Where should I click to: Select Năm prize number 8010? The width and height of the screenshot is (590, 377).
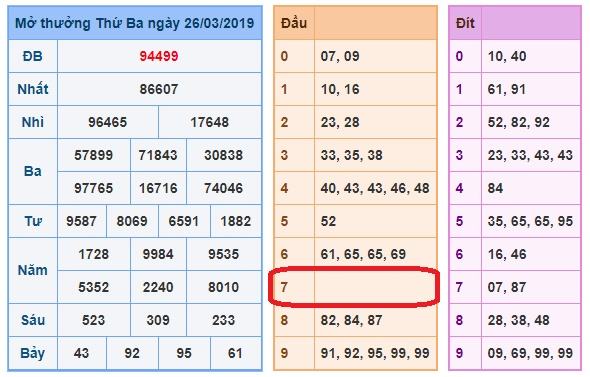[224, 287]
